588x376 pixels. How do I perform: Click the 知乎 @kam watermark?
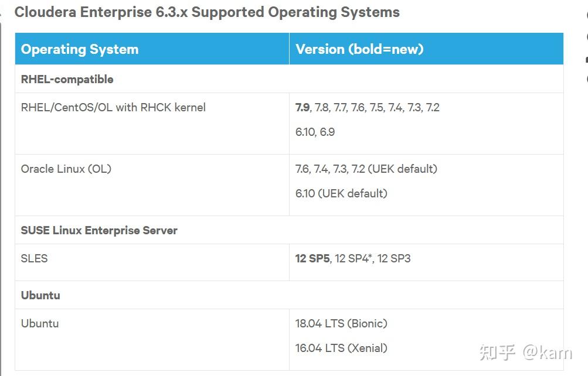[x=525, y=352]
